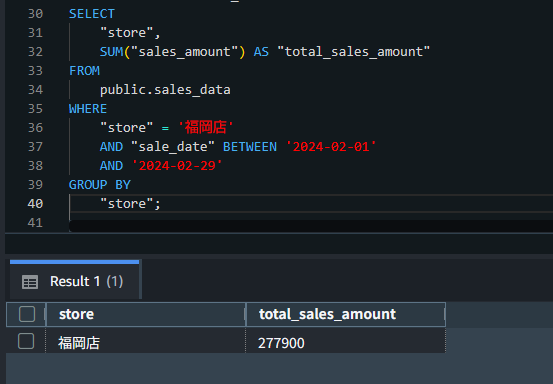Image resolution: width=553 pixels, height=384 pixels.
Task: Select the 福岡店 cell in results
Action: point(145,342)
